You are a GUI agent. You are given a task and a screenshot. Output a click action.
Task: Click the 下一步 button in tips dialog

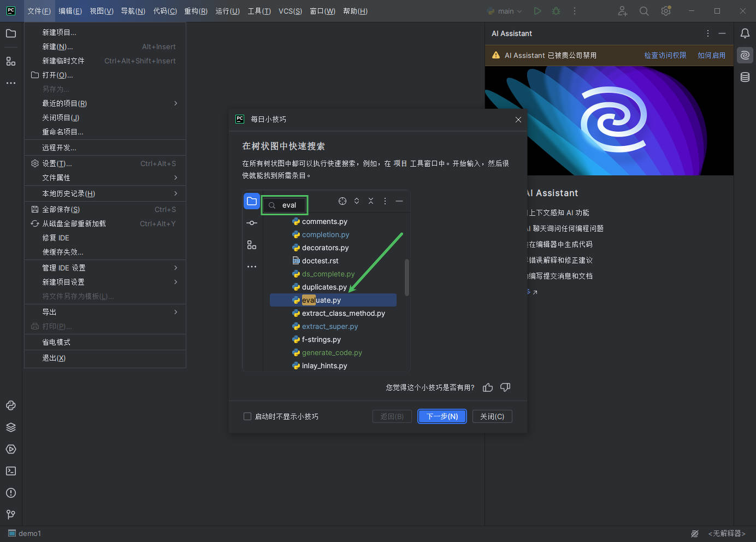442,416
